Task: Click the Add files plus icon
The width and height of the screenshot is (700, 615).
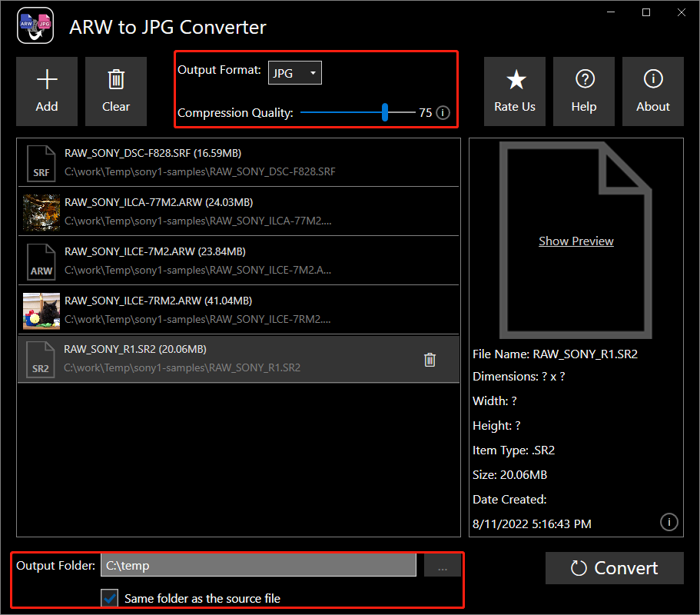Action: [x=47, y=81]
